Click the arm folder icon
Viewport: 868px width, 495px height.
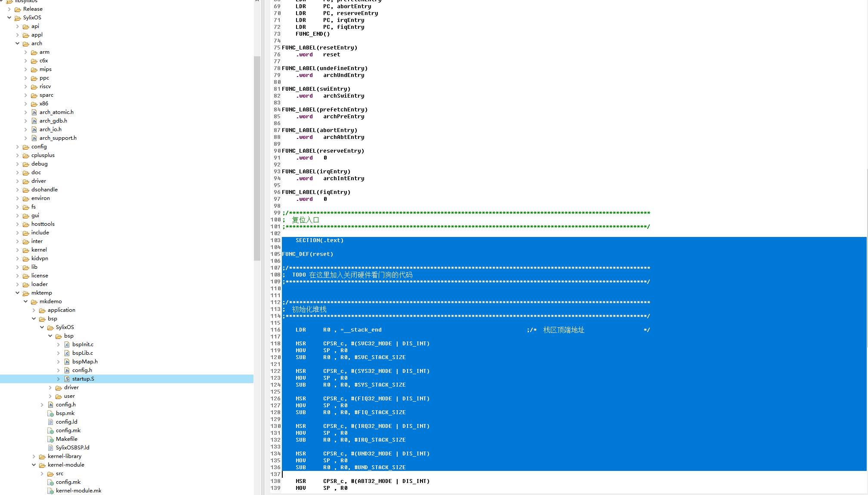[34, 52]
